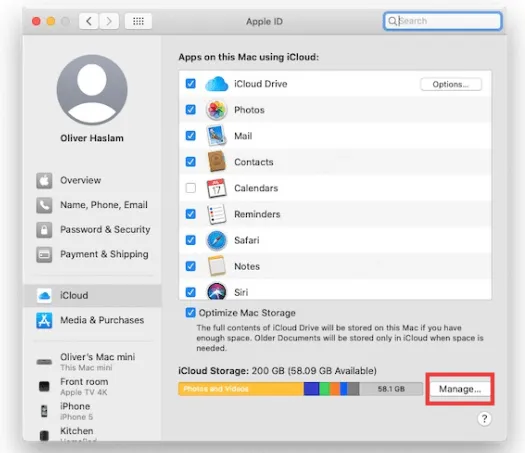This screenshot has width=525, height=453.
Task: Click into the Search input field
Action: (x=443, y=21)
